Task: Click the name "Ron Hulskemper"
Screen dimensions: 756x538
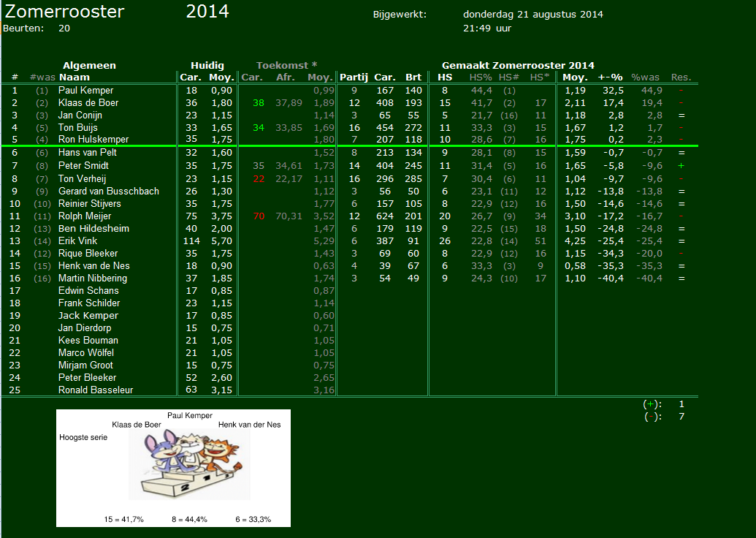Action: (x=93, y=139)
